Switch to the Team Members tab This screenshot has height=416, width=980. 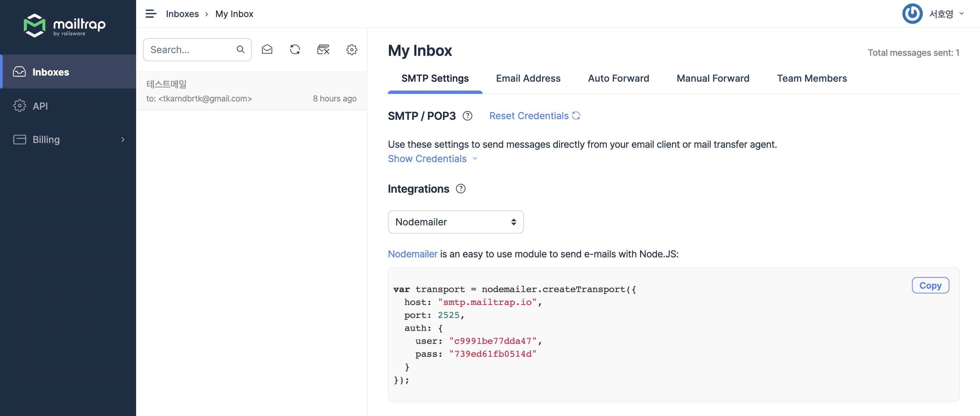812,78
